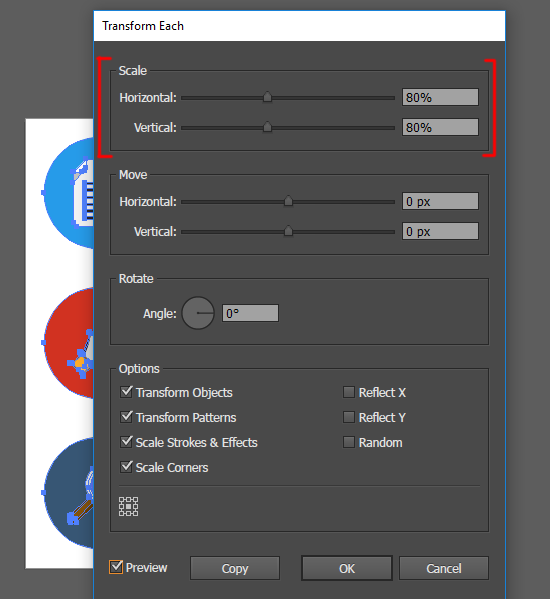Click the Move Vertical slider handle
The height and width of the screenshot is (599, 550).
[x=288, y=231]
